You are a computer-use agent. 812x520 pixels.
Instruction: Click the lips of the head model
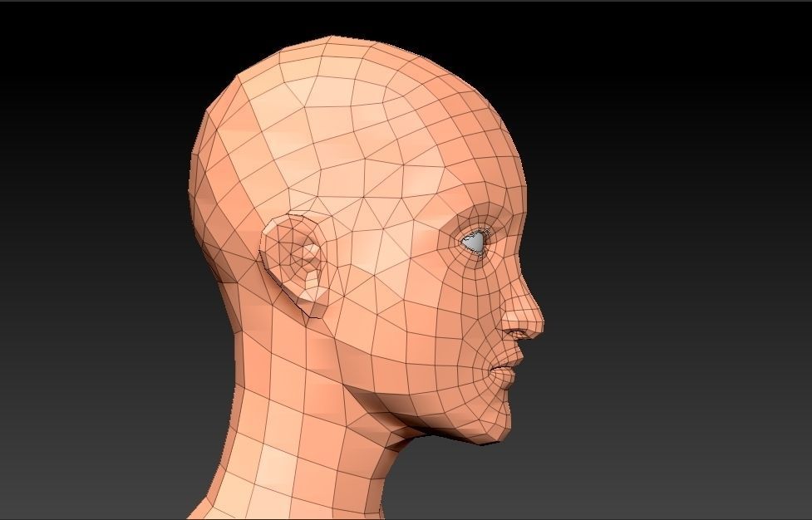508,368
